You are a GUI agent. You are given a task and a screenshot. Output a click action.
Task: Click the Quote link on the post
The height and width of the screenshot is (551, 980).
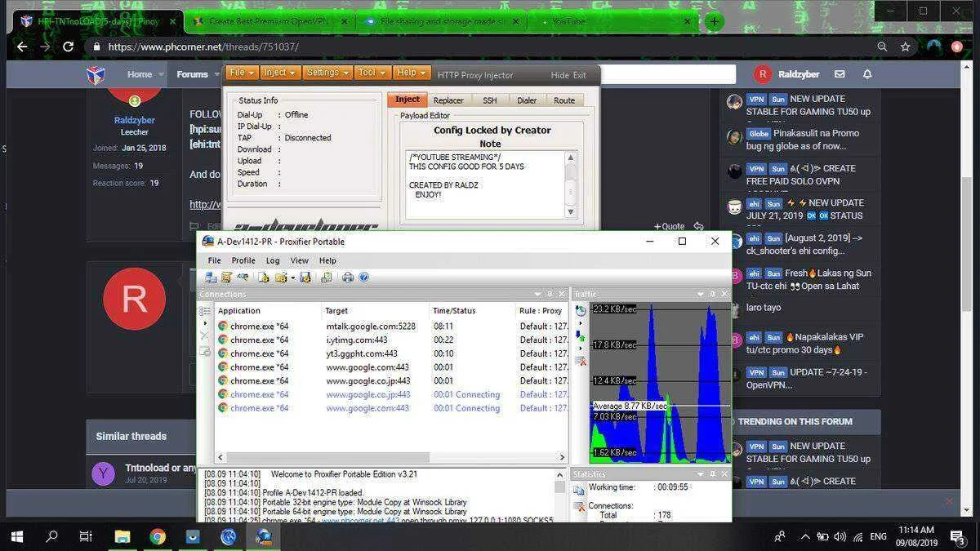pyautogui.click(x=669, y=226)
